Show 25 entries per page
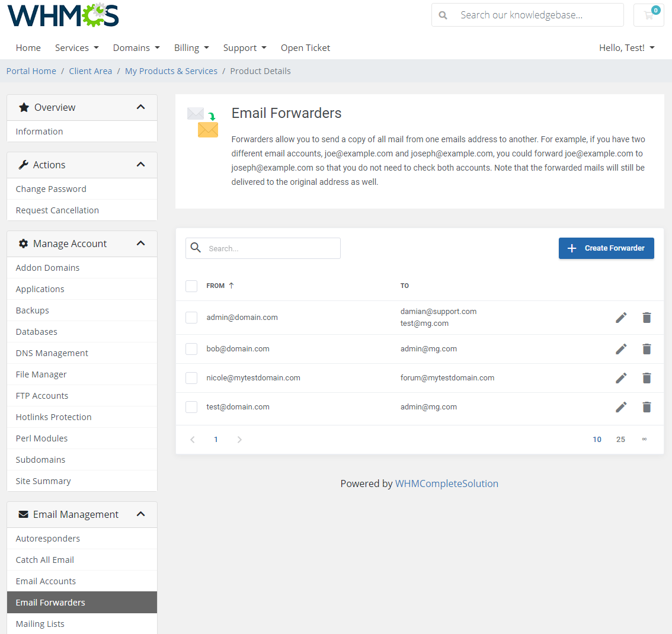The image size is (672, 634). tap(620, 439)
